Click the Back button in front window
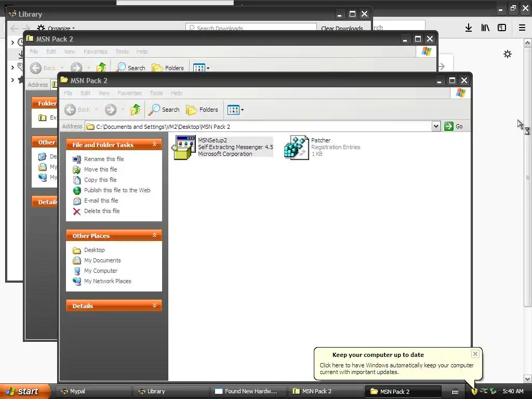This screenshot has width=532, height=399. click(77, 110)
